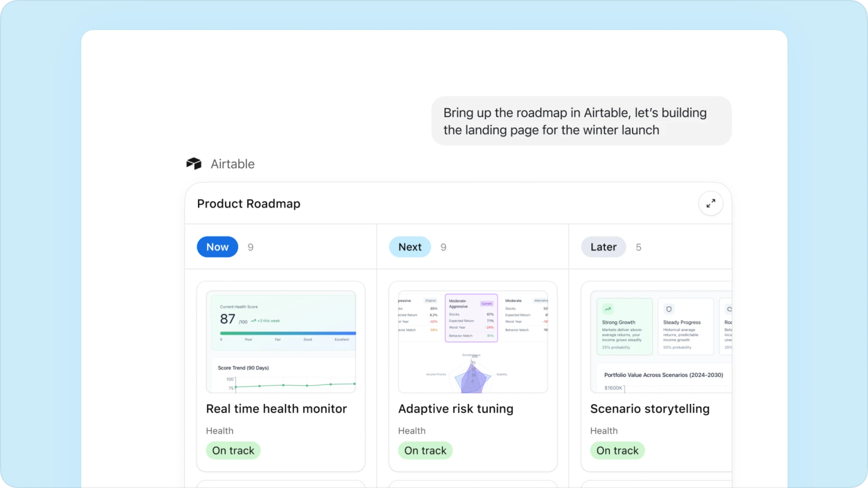
Task: Click the Steady Progress scenario tile
Action: click(x=686, y=326)
